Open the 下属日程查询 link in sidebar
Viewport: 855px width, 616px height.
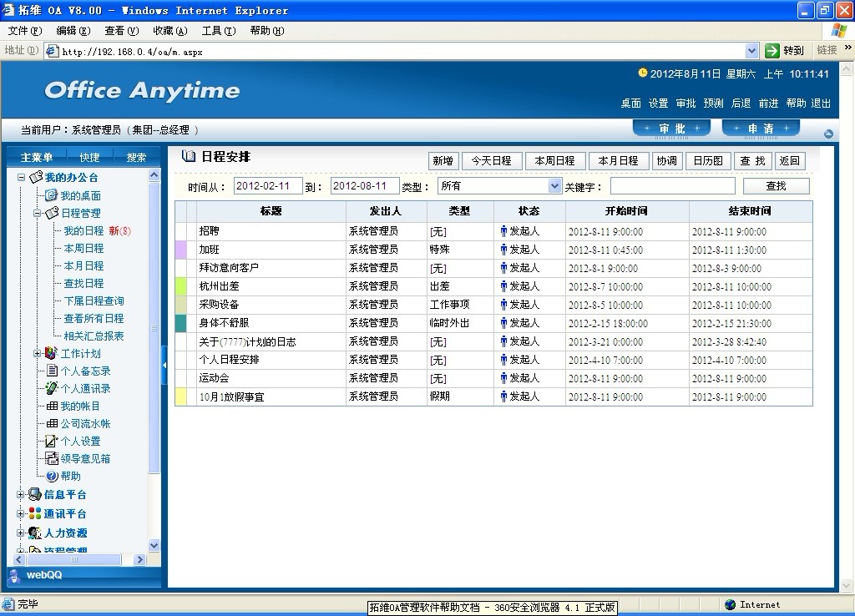[x=94, y=300]
